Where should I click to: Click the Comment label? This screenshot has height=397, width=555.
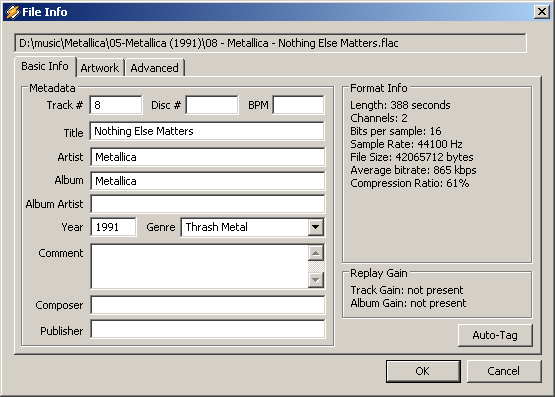click(x=61, y=253)
